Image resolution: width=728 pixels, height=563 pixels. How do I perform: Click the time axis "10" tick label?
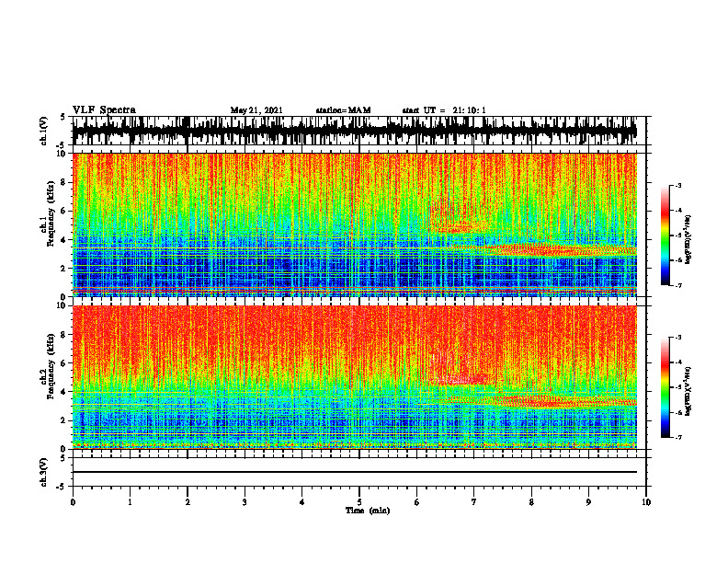[646, 502]
